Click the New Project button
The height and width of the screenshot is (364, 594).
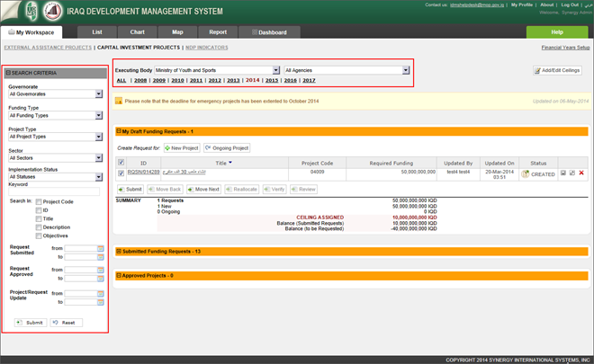point(182,148)
